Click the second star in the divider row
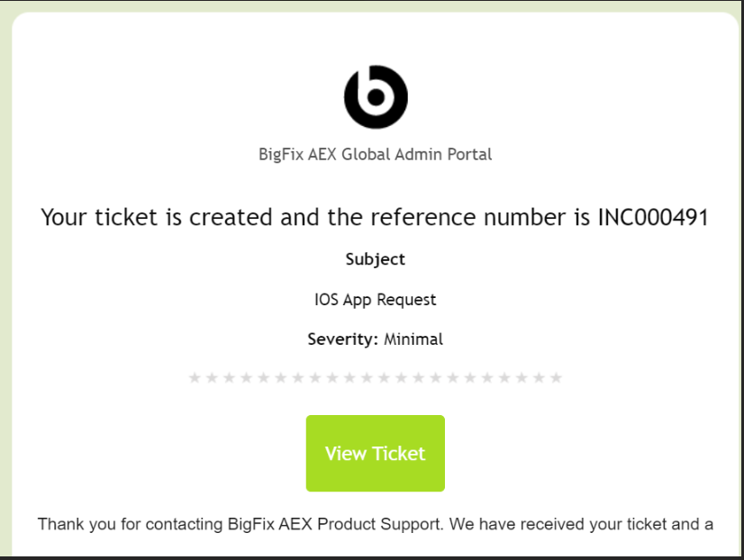744x560 pixels. click(212, 378)
